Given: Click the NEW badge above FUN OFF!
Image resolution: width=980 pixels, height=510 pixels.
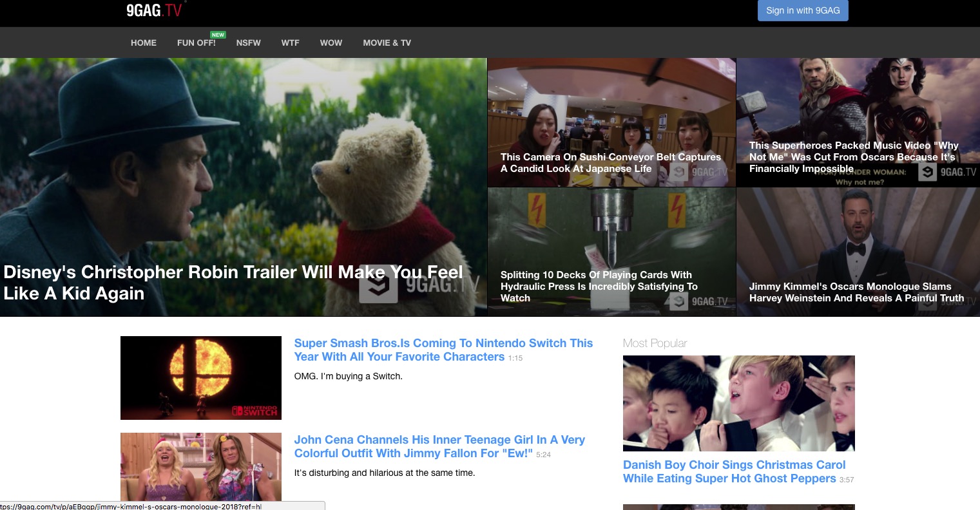Looking at the screenshot, I should pyautogui.click(x=218, y=35).
